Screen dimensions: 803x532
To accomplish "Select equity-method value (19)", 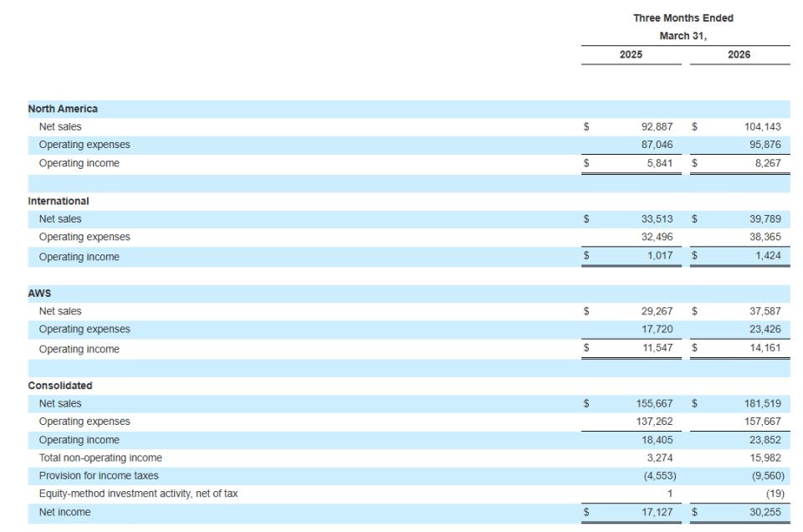I will point(775,494).
